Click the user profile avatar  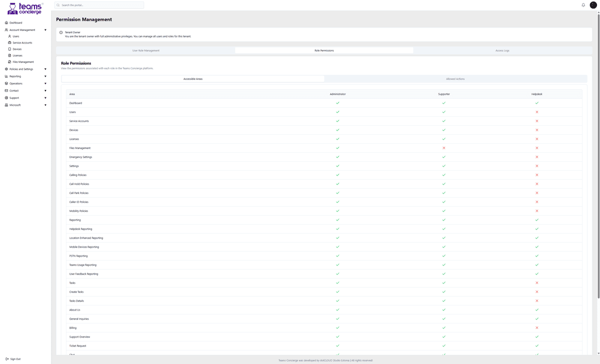click(593, 5)
